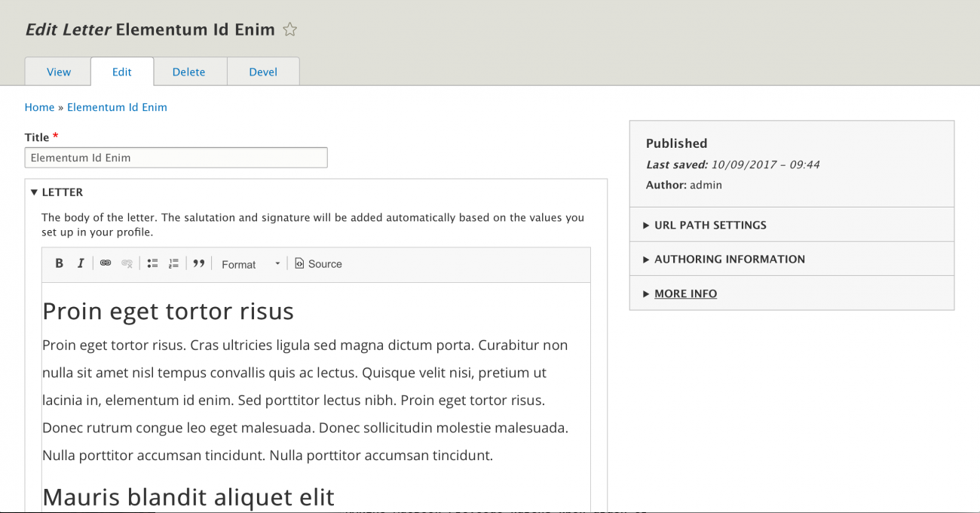Insert a numbered list
The height and width of the screenshot is (513, 980).
174,263
